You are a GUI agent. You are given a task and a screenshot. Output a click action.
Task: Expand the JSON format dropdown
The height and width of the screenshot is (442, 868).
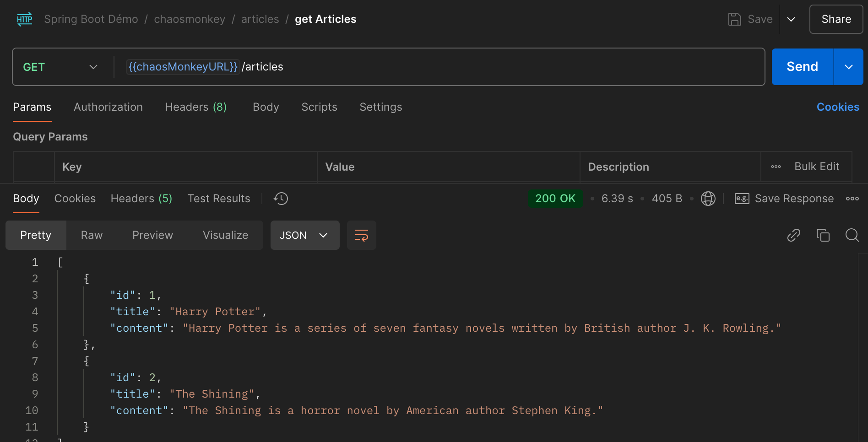pyautogui.click(x=305, y=235)
